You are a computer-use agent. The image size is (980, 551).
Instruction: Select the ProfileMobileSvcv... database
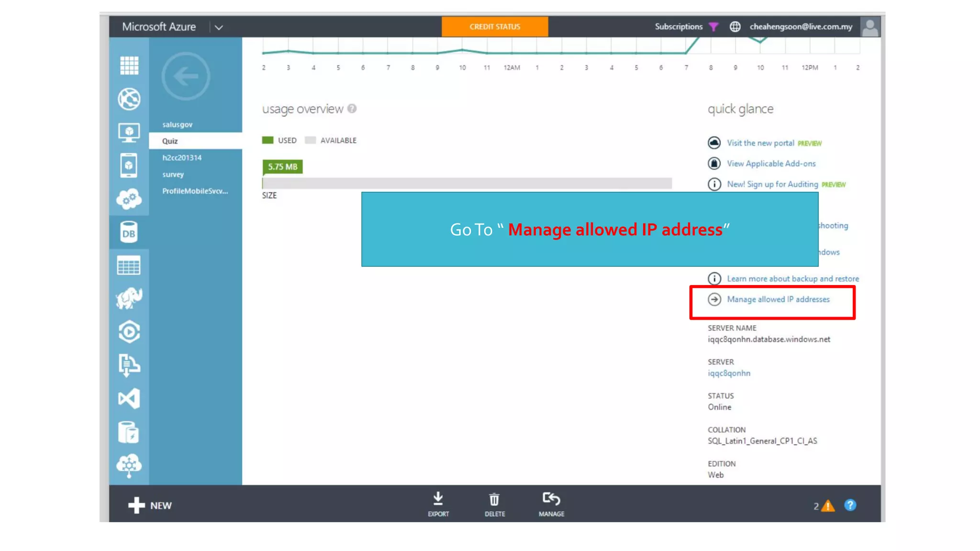click(x=195, y=191)
